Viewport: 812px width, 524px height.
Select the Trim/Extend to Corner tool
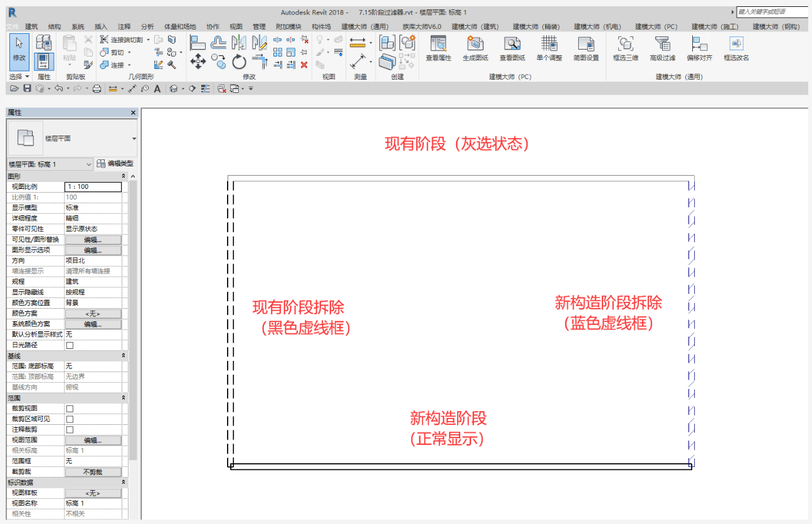coord(259,61)
